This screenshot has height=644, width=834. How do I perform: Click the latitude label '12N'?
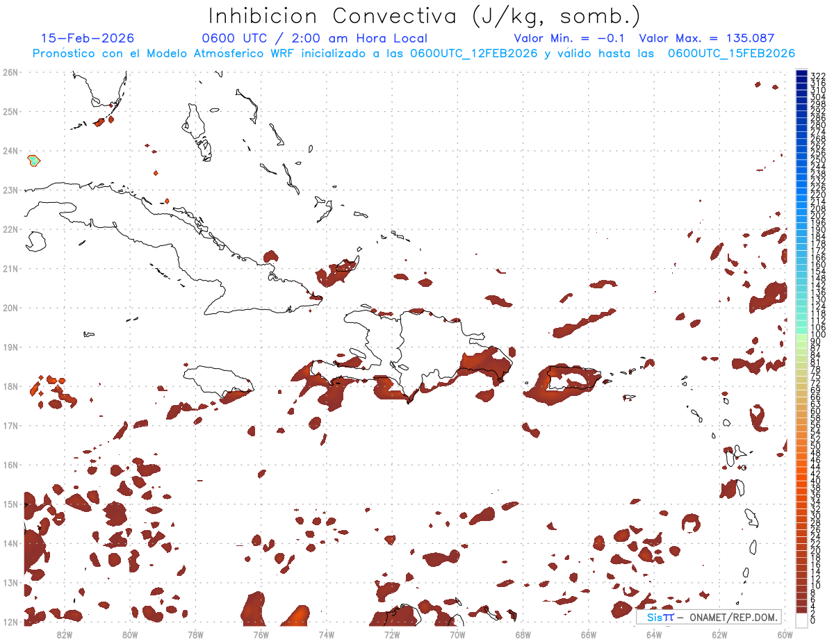pos(10,622)
